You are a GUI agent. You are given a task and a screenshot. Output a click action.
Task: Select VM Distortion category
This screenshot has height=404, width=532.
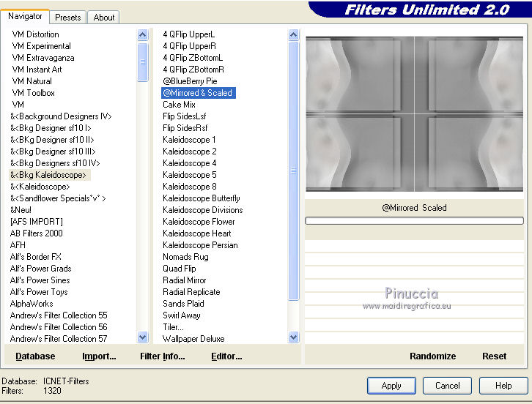point(36,34)
